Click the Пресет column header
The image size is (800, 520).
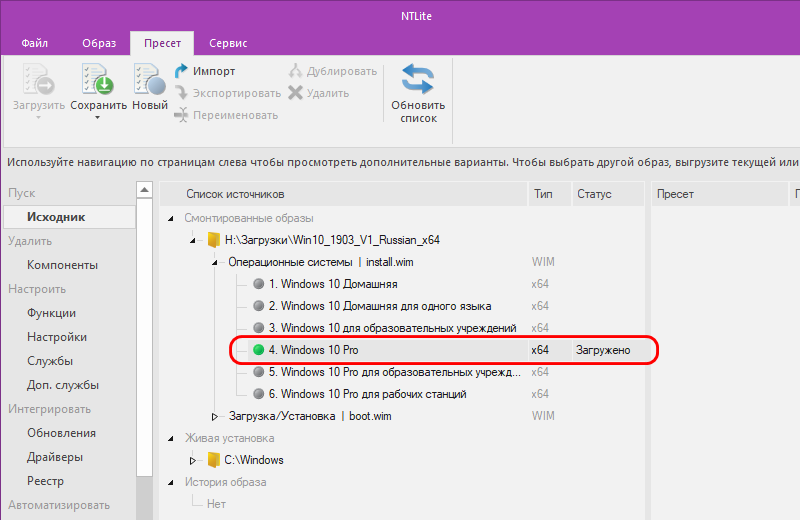(x=719, y=194)
